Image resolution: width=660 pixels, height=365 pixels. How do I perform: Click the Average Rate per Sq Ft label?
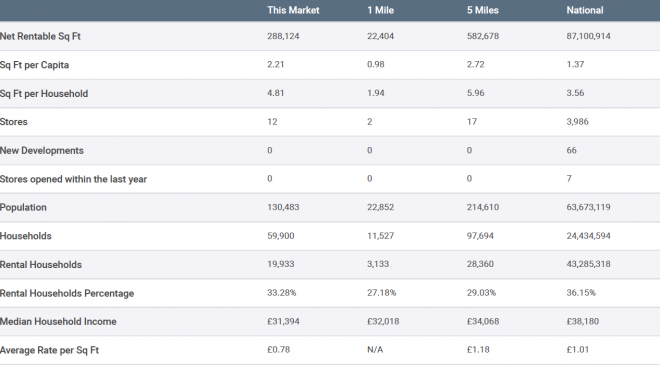click(49, 350)
